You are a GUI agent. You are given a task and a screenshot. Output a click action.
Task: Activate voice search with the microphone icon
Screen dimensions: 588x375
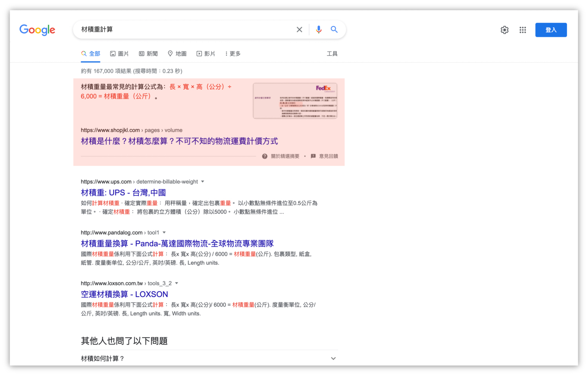pos(318,29)
